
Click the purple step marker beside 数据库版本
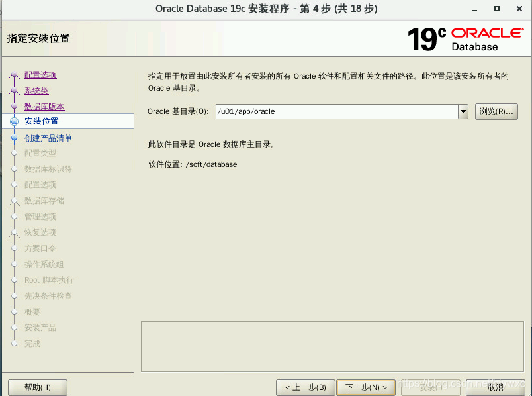pos(15,107)
